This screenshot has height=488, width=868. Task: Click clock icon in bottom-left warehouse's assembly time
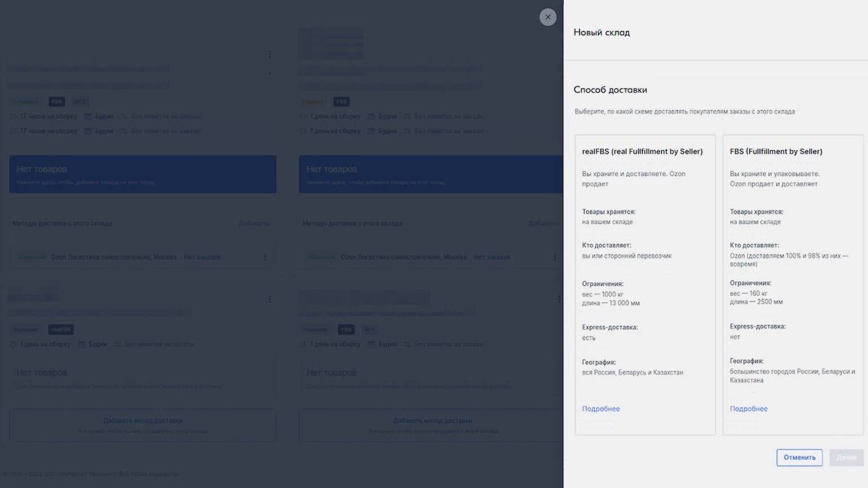tap(13, 344)
